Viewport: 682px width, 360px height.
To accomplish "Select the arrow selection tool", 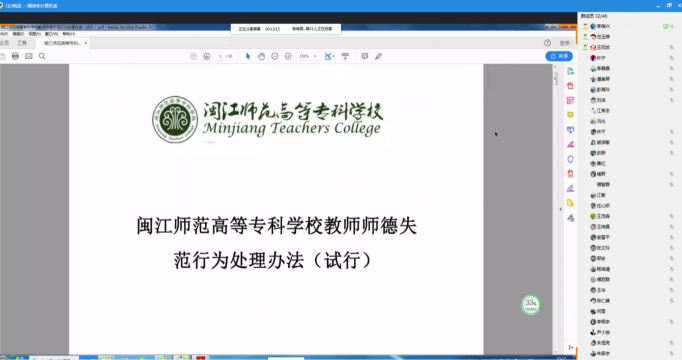I will click(248, 56).
